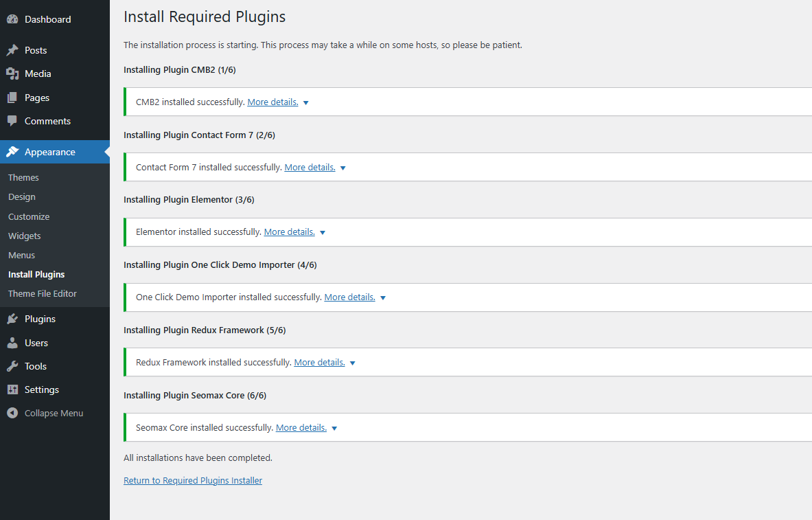Click 'Installing Plugin Redux Framework (5/6)' text
Screen dimensions: 812x520
(205, 330)
